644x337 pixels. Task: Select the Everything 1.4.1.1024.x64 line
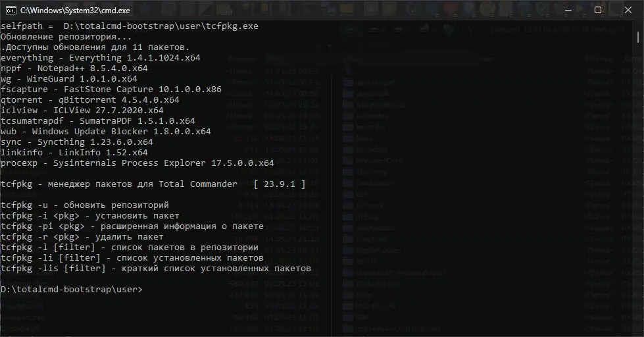click(101, 58)
